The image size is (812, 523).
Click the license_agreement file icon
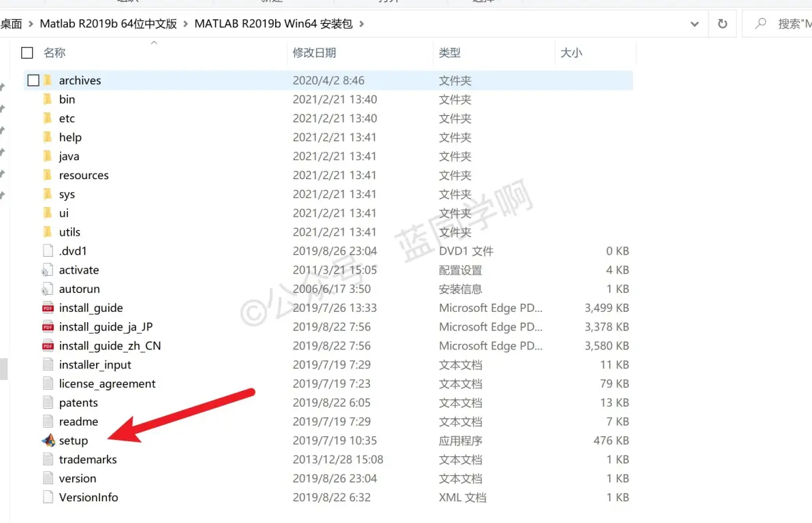[48, 383]
